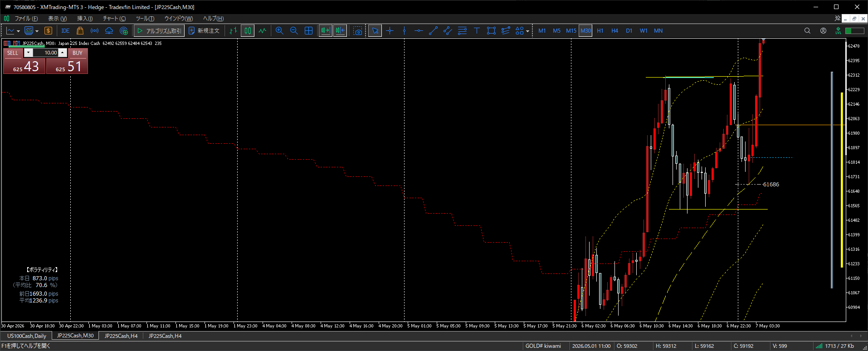Viewport: 868px width, 351px height.
Task: Switch chart to candlestick display
Action: [248, 31]
